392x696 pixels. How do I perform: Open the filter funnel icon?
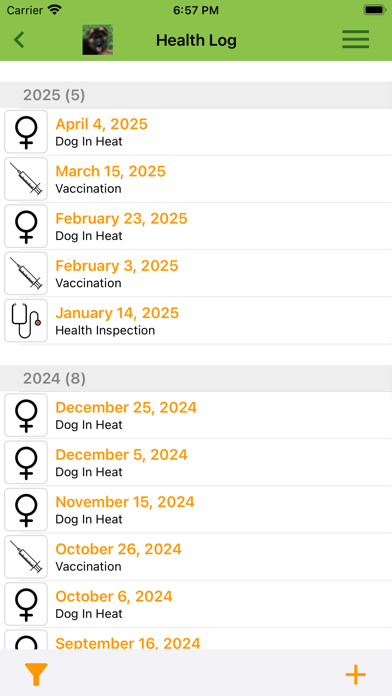[x=36, y=674]
